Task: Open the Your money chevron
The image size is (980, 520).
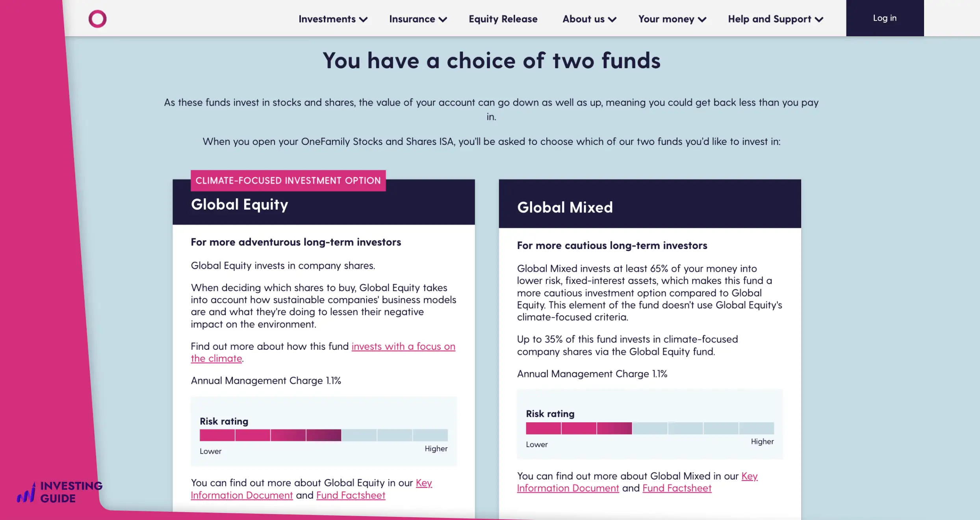Action: pos(702,19)
